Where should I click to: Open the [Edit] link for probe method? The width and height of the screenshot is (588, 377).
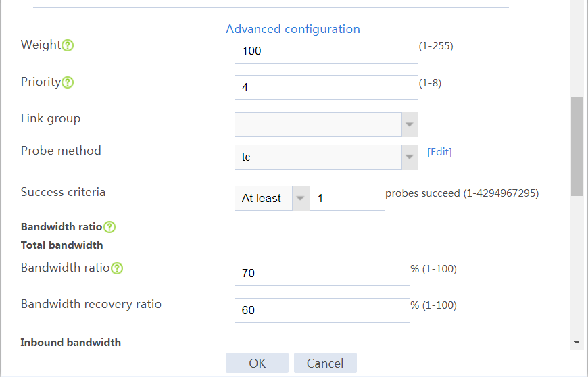[439, 152]
